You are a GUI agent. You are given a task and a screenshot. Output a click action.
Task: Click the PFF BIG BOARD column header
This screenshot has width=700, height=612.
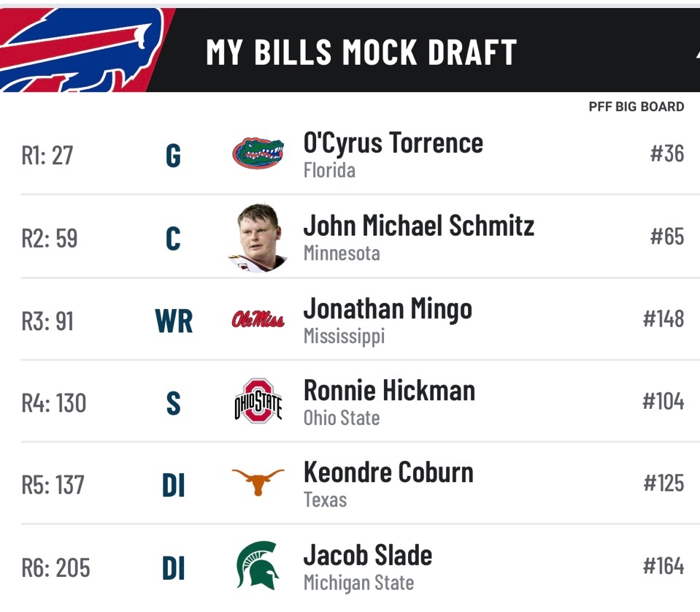pos(636,107)
